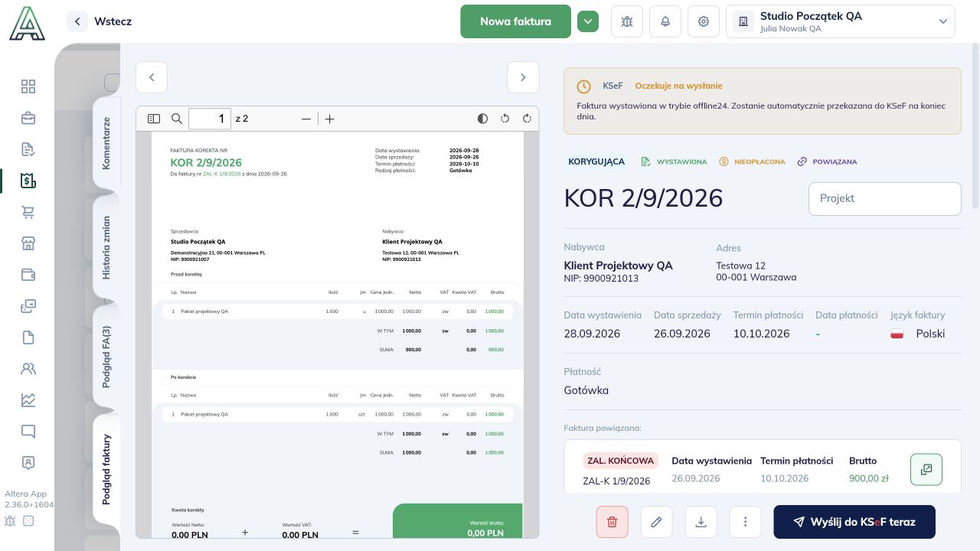Viewport: 980px width, 551px height.
Task: Click Oczekuje na wysłanie status text
Action: tap(678, 86)
